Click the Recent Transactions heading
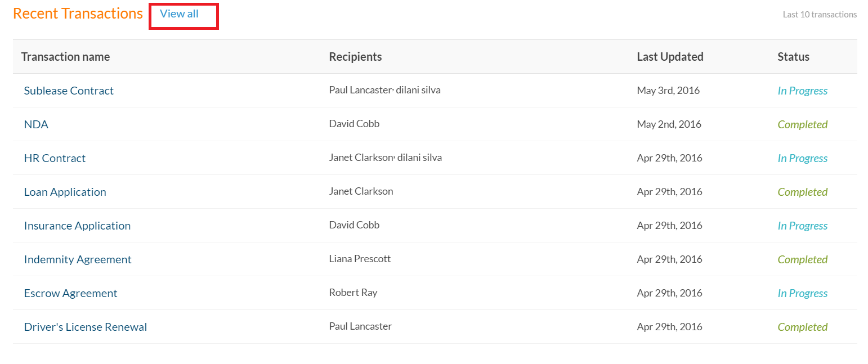This screenshot has height=364, width=868. pos(78,14)
